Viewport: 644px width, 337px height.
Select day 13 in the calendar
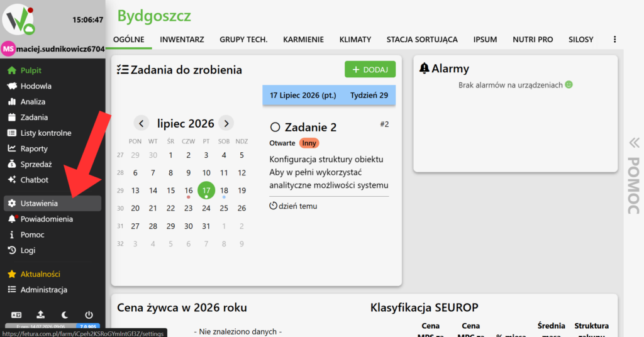[x=135, y=191]
